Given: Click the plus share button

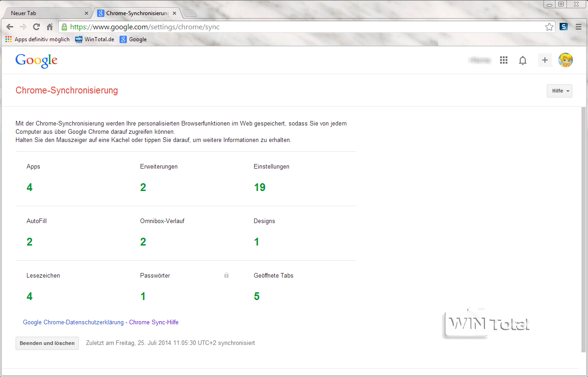Looking at the screenshot, I should pos(545,60).
